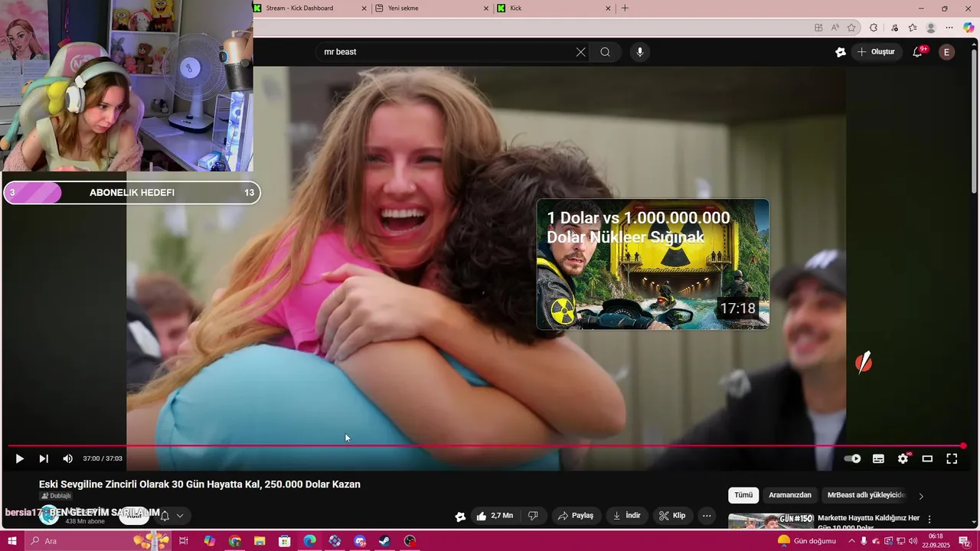This screenshot has width=980, height=551.
Task: Open Task View on taskbar
Action: [x=184, y=541]
